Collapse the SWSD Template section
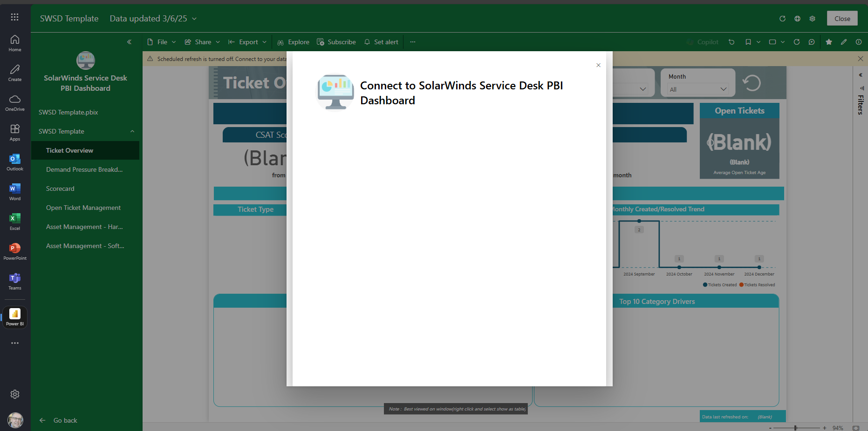Image resolution: width=868 pixels, height=431 pixels. [132, 131]
